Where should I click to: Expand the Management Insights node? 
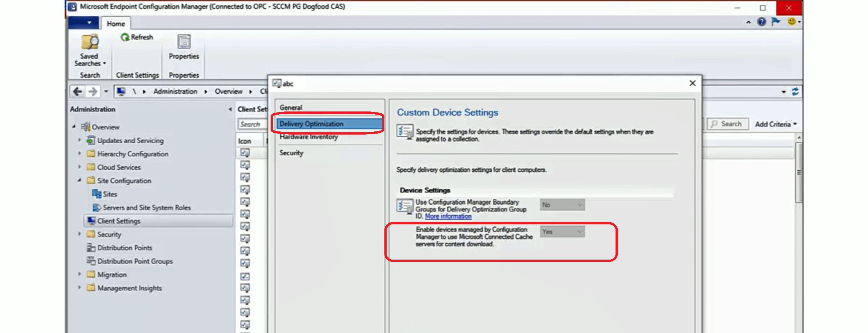(x=79, y=287)
